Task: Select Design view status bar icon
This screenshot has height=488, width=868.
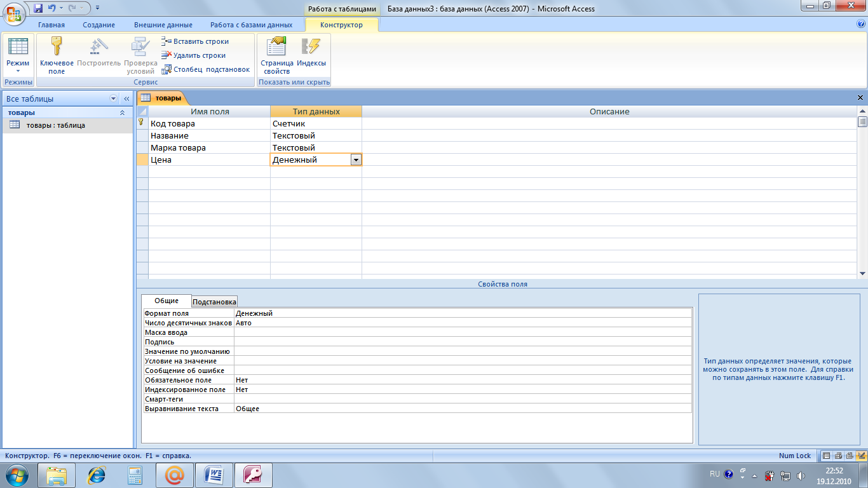Action: click(x=862, y=456)
